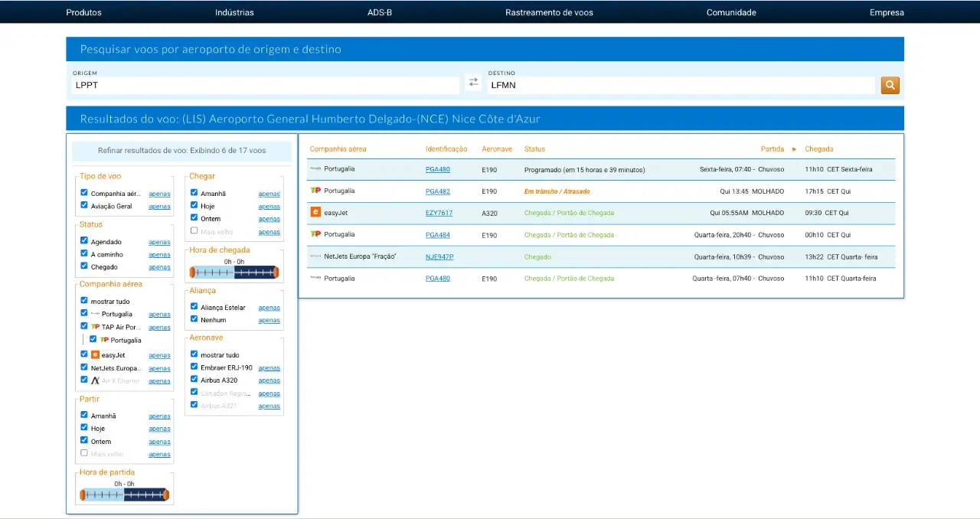
Task: Click the sort arrow beside Partida
Action: click(794, 149)
